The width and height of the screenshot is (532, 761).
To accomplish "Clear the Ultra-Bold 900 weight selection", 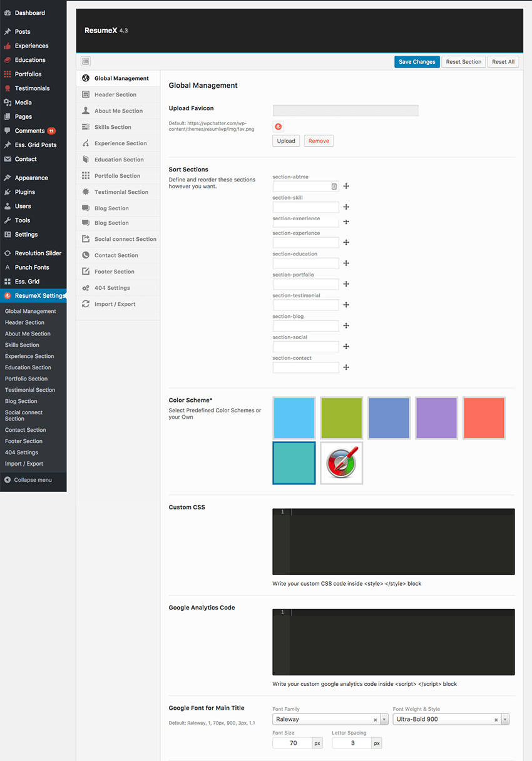I will pos(496,720).
